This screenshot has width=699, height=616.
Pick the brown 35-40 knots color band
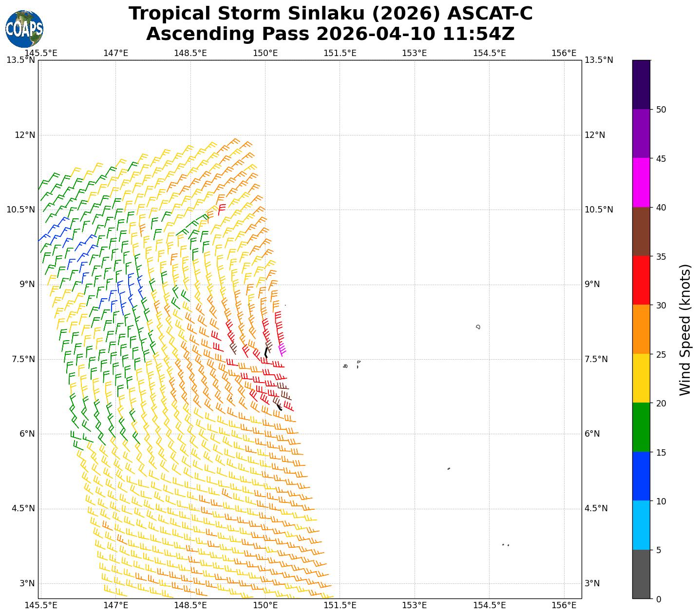pos(641,231)
